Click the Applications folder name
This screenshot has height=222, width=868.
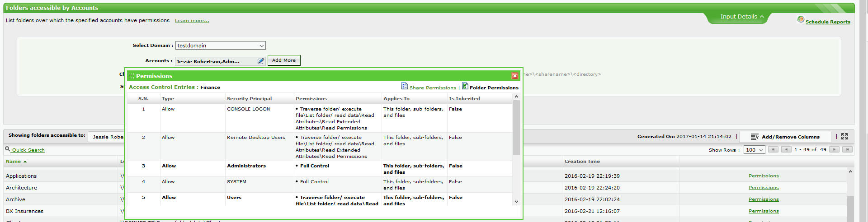tap(21, 176)
